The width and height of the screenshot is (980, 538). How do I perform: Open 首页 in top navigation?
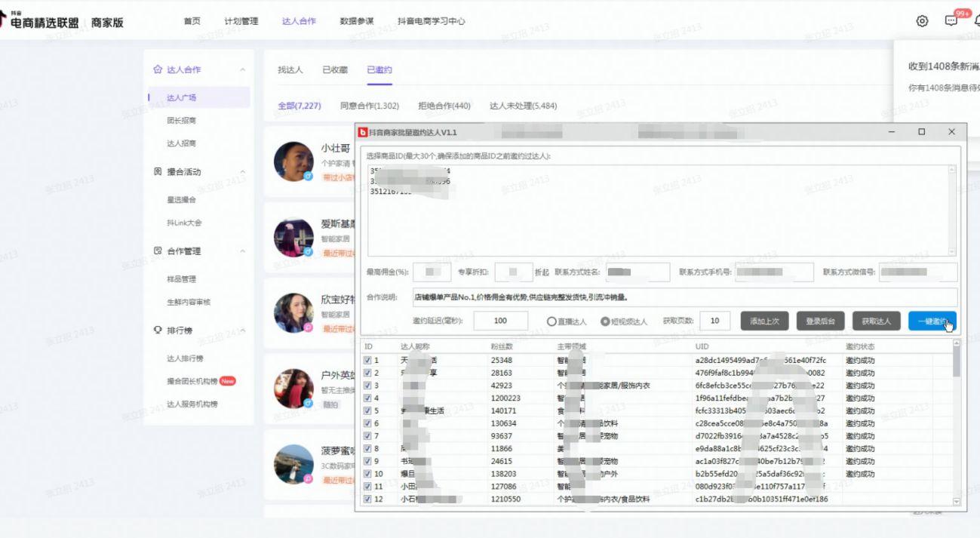click(192, 21)
